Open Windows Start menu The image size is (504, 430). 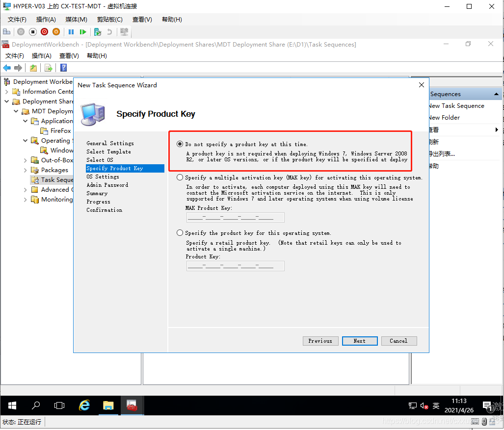[12, 405]
